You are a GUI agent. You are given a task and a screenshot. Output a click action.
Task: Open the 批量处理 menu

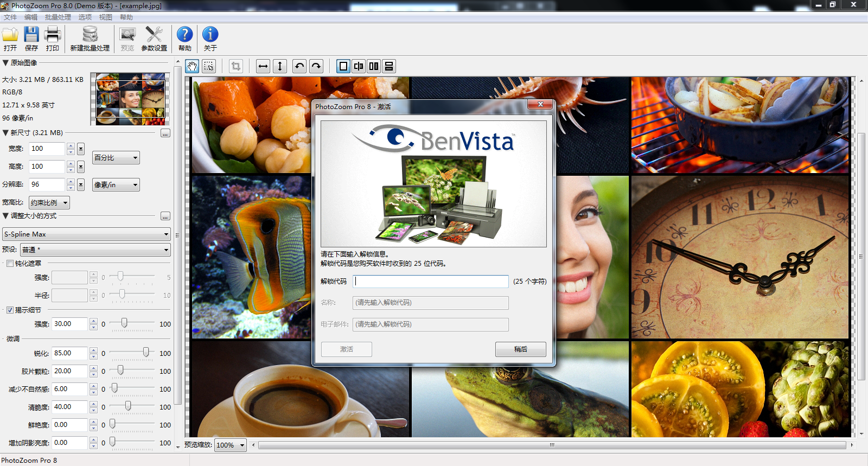(x=58, y=17)
